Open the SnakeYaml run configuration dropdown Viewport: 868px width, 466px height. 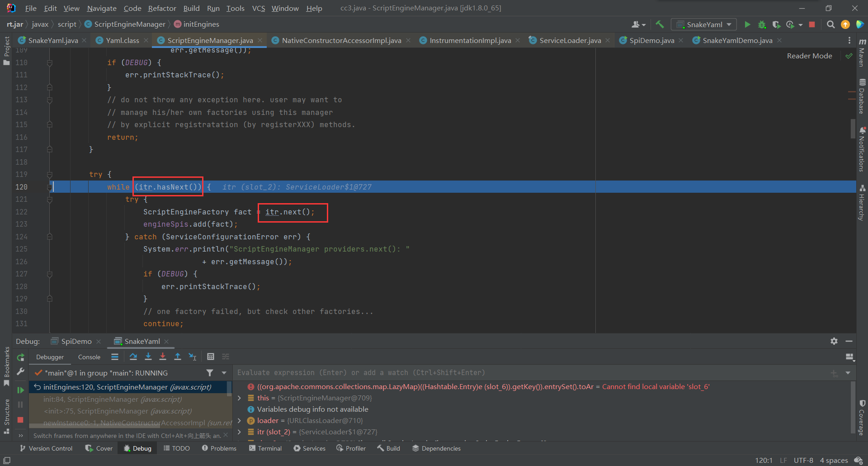(x=704, y=24)
